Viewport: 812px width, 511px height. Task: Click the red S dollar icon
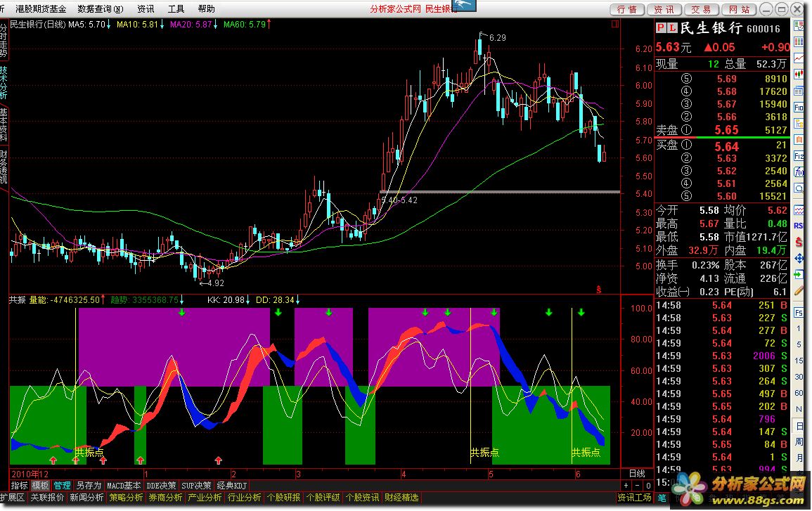click(x=799, y=242)
